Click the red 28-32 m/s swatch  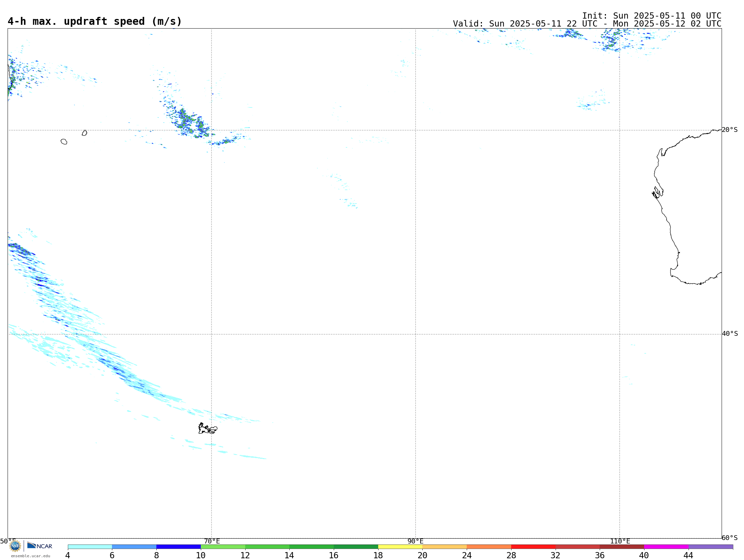[533, 547]
